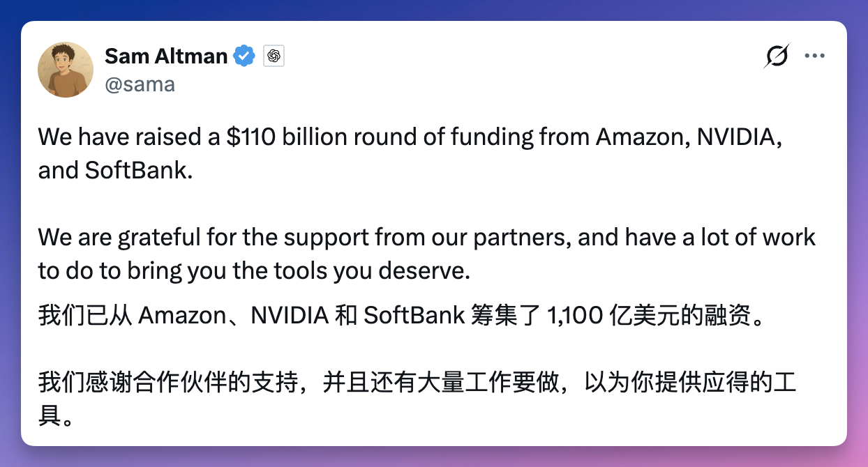Click the avatar to open the profile
The image size is (868, 467).
[65, 69]
